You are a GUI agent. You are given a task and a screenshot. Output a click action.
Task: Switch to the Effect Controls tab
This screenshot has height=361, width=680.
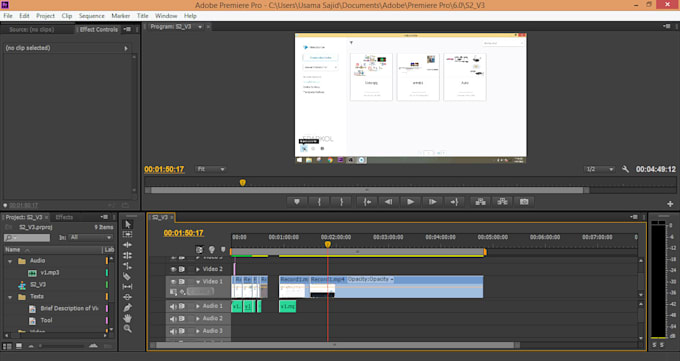(x=98, y=30)
